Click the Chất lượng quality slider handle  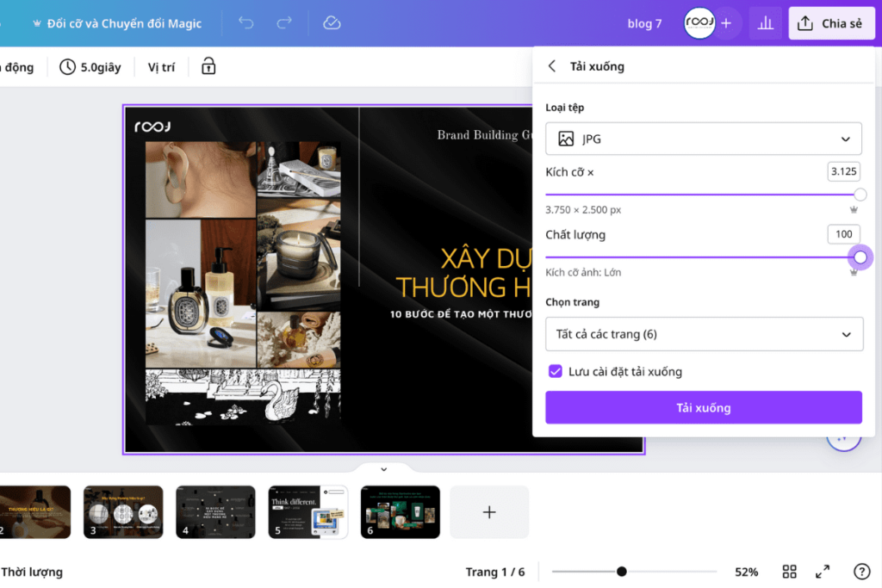click(x=860, y=257)
